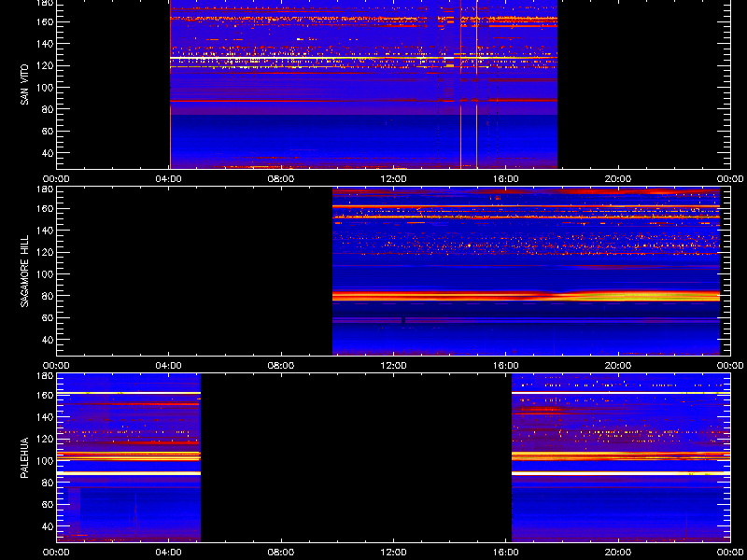Select the 120 tick label on the Palehua axis
Screen dimensions: 747x560
(x=46, y=439)
